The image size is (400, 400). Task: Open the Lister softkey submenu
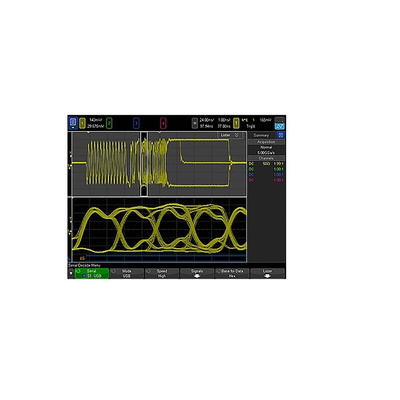point(267,273)
